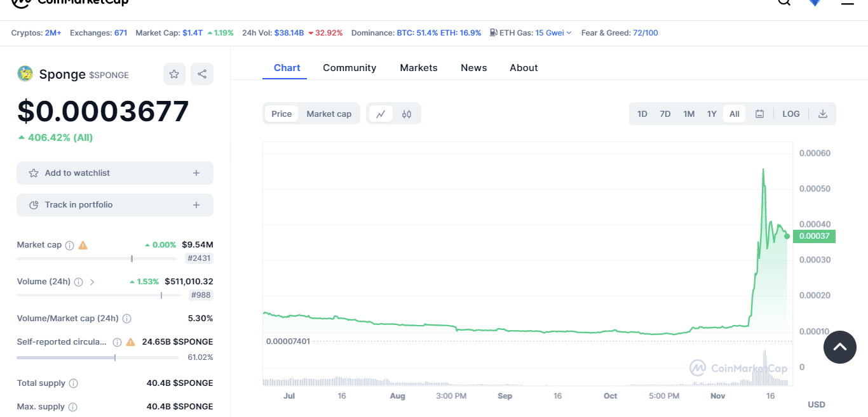
Task: Toggle the LOG scale
Action: pos(791,114)
